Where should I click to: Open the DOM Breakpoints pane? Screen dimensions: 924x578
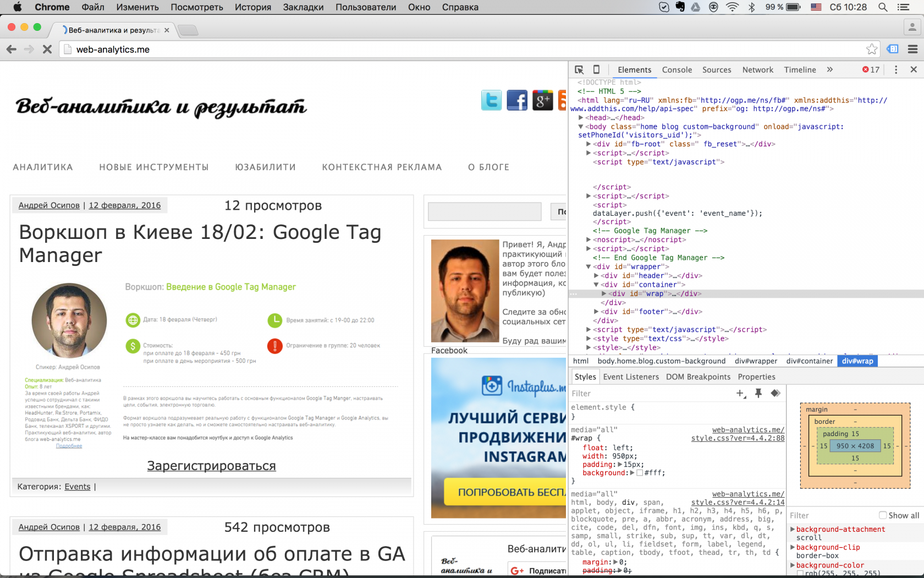(698, 377)
